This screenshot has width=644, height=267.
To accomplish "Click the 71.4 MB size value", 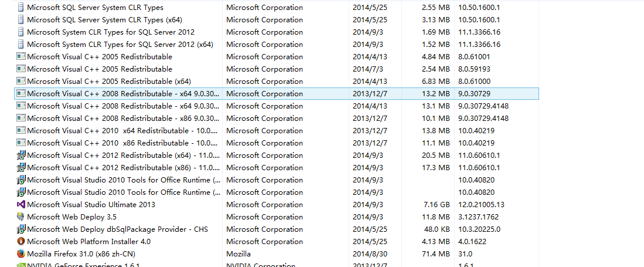I will 436,254.
